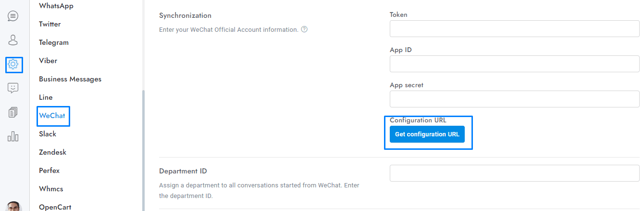Go to Business Messages settings
644x211 pixels.
click(70, 79)
